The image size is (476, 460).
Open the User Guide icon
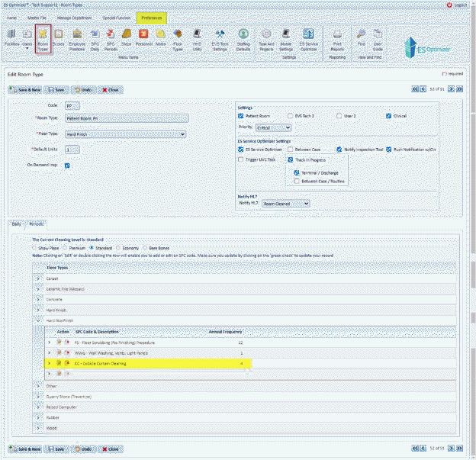[x=377, y=37]
